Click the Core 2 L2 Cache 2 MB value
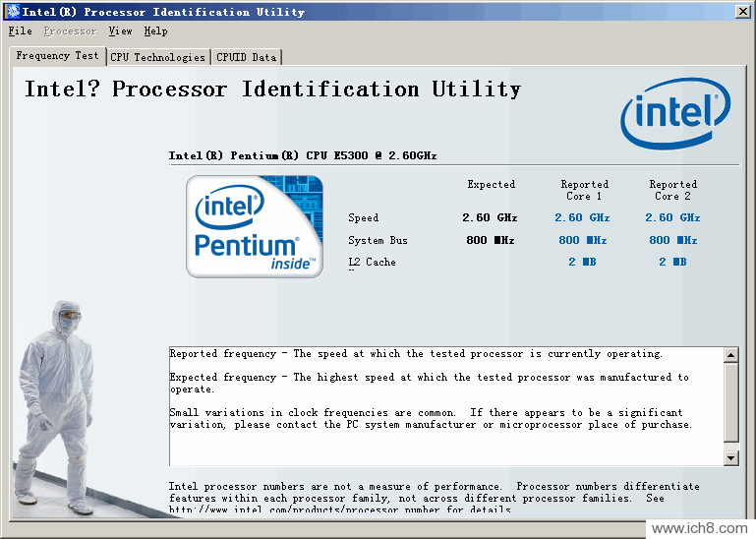Viewport: 756px width, 539px height. coord(672,262)
